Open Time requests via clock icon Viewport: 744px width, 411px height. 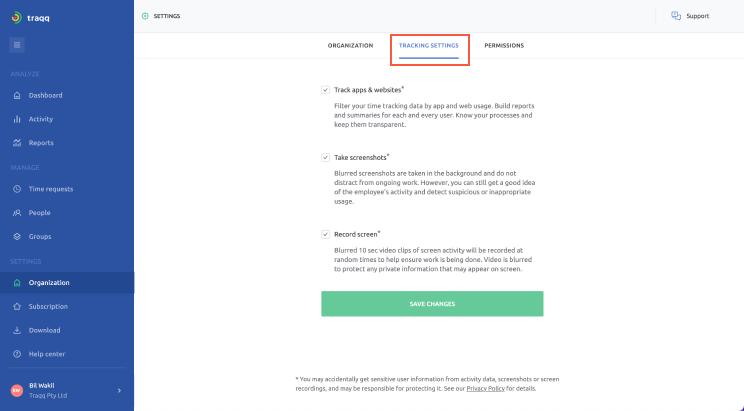pyautogui.click(x=17, y=189)
